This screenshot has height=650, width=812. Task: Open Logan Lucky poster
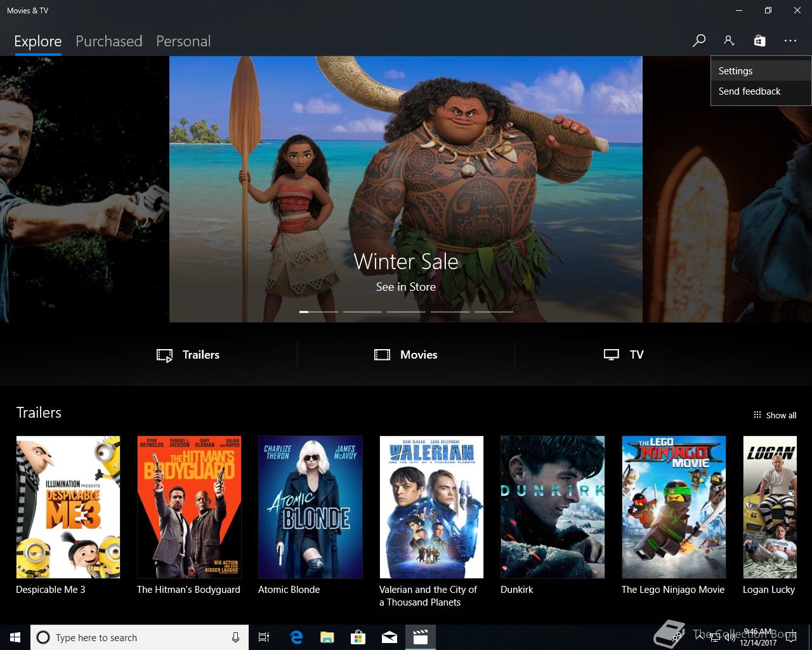click(769, 507)
